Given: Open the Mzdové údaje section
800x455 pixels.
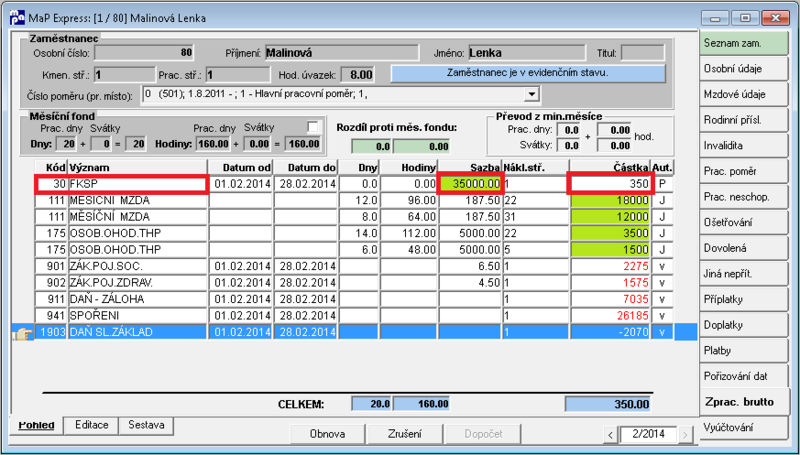Looking at the screenshot, I should click(x=743, y=94).
